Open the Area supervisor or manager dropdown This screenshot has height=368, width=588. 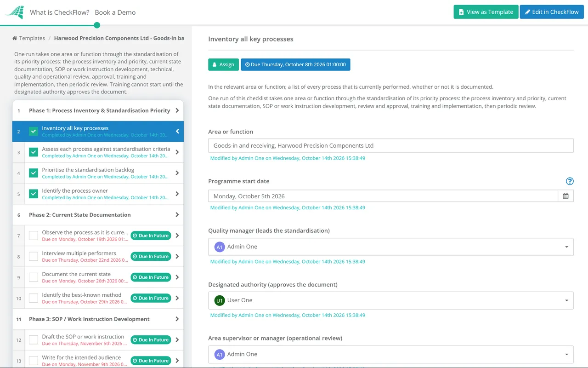(391, 354)
